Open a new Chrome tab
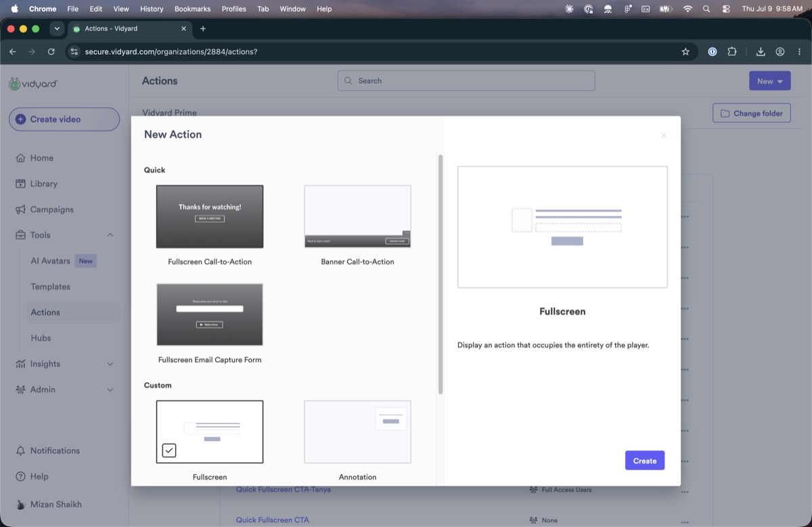Screen dimensions: 812x527 click(203, 28)
